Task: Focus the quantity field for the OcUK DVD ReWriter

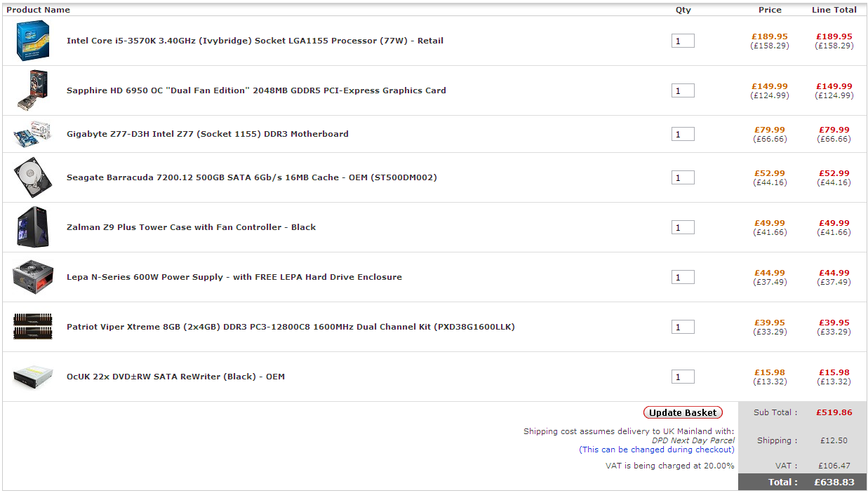Action: coord(682,377)
